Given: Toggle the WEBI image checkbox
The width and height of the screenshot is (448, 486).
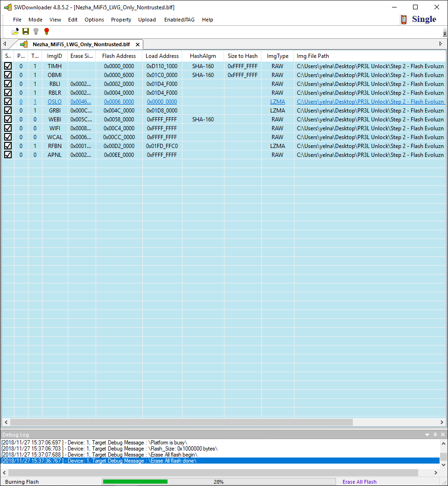Looking at the screenshot, I should [x=8, y=120].
